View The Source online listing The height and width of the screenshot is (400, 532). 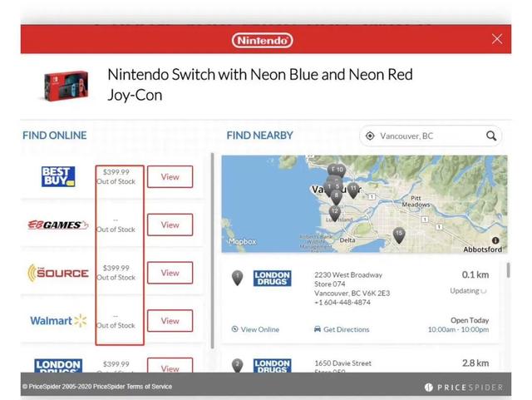coord(170,273)
